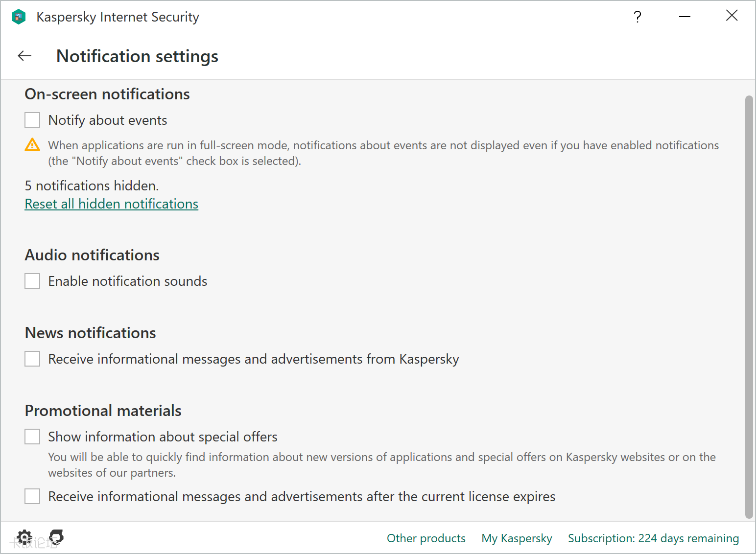Click the yellow warning triangle icon

[32, 145]
